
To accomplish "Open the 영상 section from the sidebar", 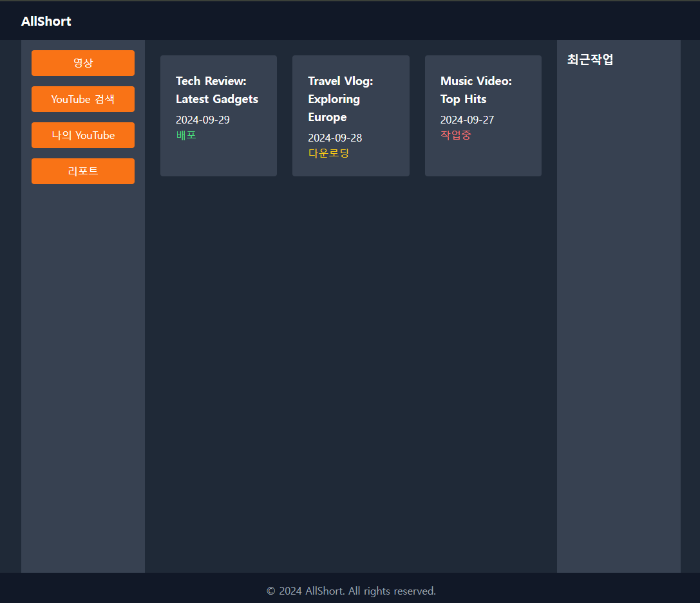I will [x=83, y=63].
